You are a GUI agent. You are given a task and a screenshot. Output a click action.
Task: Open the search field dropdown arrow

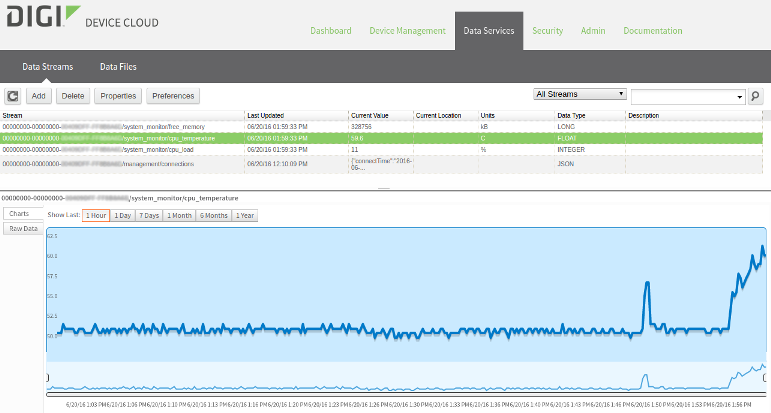click(x=740, y=97)
